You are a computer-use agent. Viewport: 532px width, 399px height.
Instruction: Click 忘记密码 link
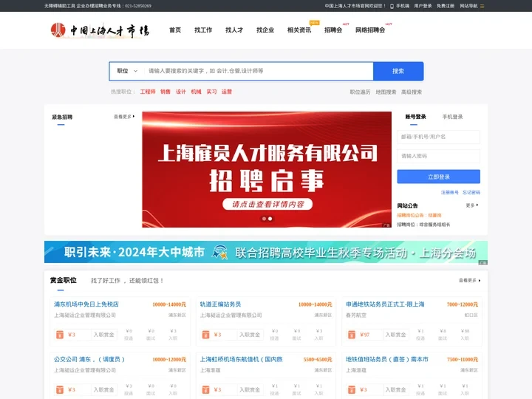[471, 192]
